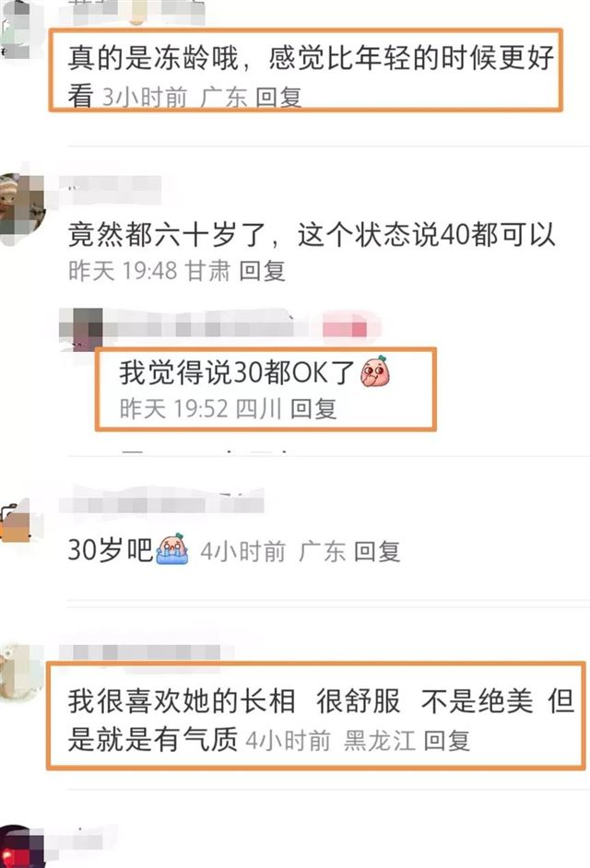590x868 pixels.
Task: Reply to the 甘肃 comment from 19:48
Action: (262, 271)
